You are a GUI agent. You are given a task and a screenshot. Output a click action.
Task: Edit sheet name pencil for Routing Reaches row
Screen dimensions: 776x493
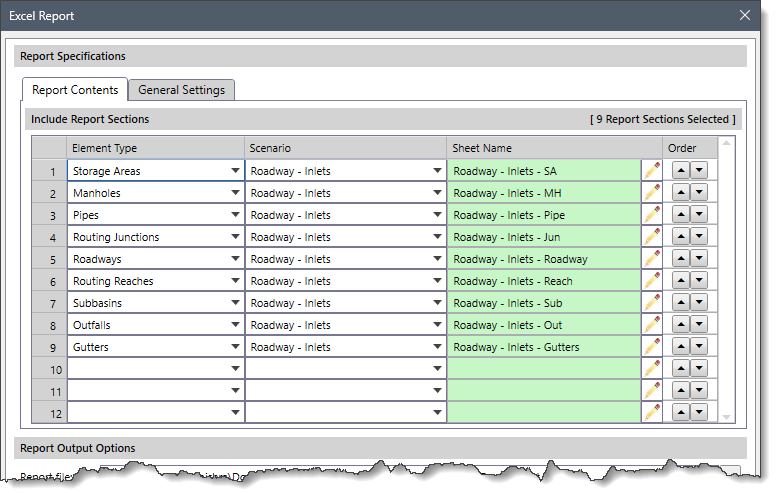click(652, 281)
